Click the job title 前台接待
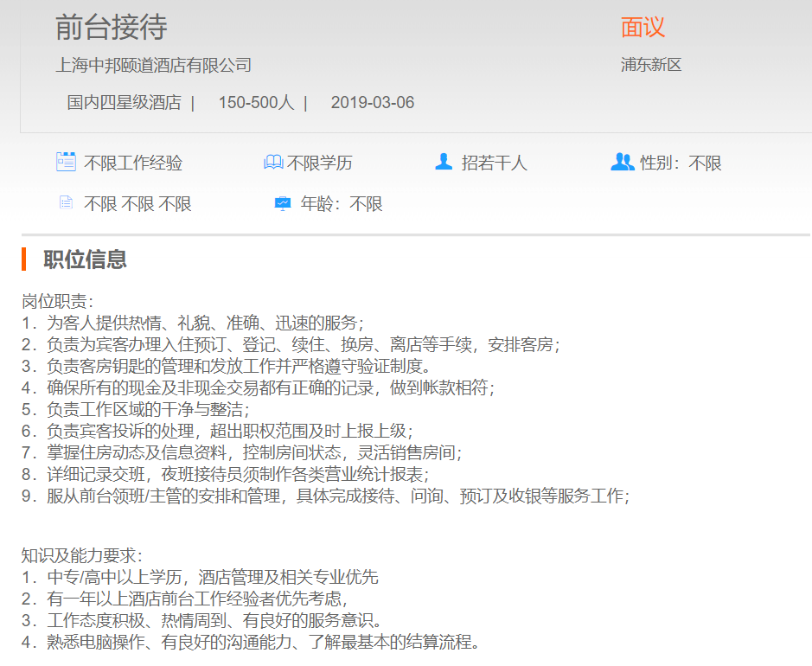812x666 pixels. (111, 28)
